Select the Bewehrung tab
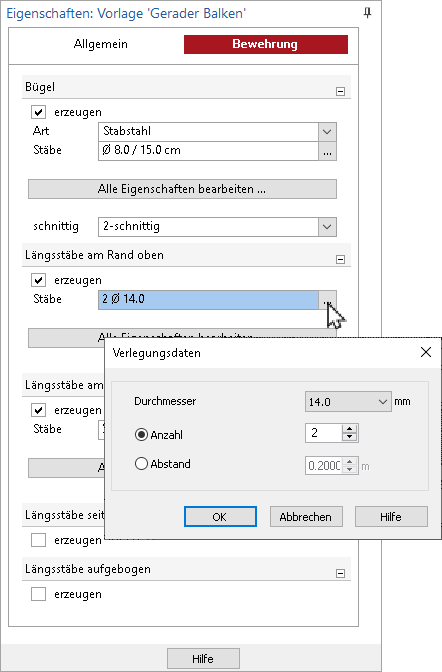The width and height of the screenshot is (442, 672). coord(266,44)
